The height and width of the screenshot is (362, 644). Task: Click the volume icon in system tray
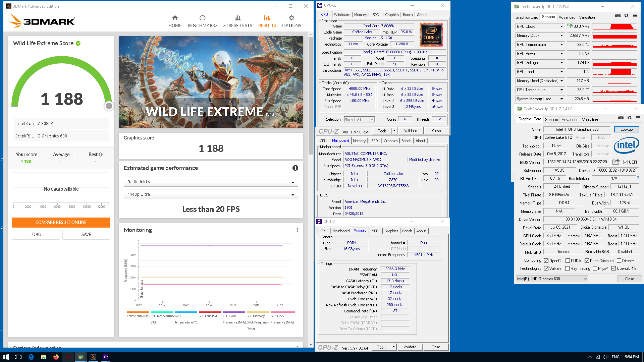605,357
